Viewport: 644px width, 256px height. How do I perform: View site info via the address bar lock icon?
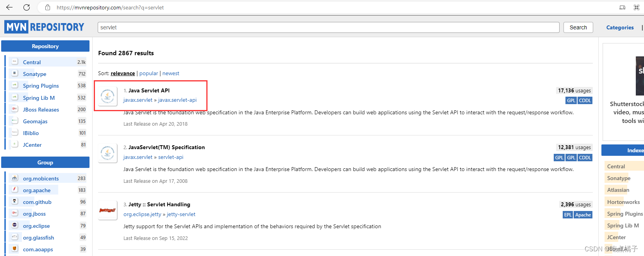(48, 7)
